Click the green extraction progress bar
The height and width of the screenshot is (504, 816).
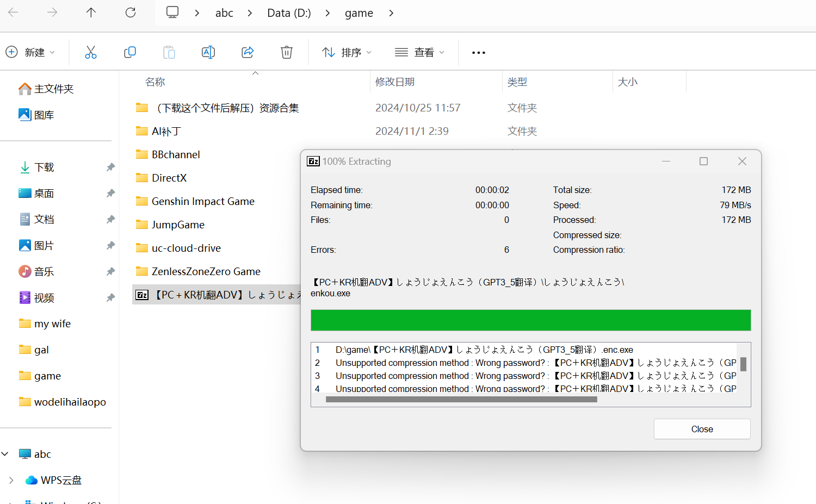pyautogui.click(x=530, y=320)
